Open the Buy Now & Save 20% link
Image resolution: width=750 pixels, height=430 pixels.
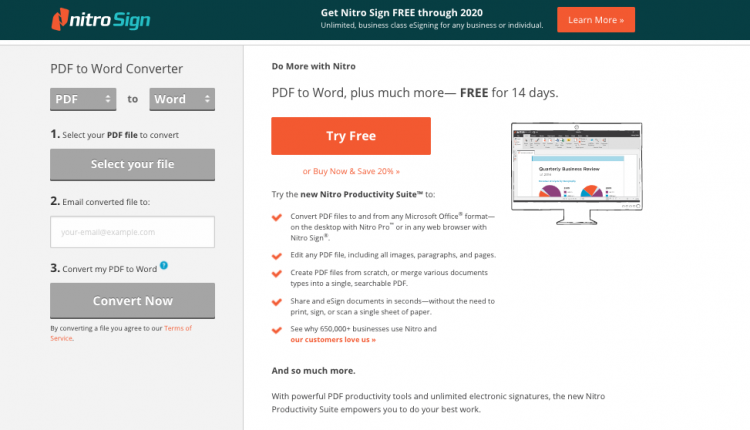click(x=350, y=171)
